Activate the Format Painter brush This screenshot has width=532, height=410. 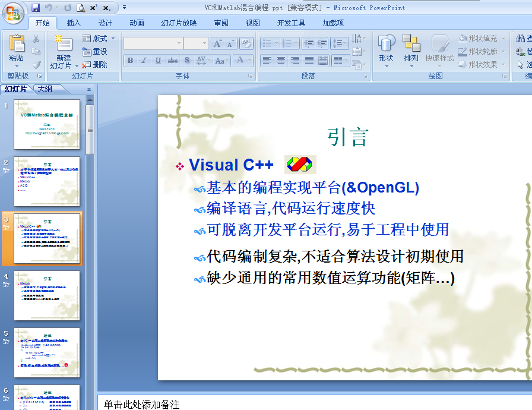[x=36, y=64]
